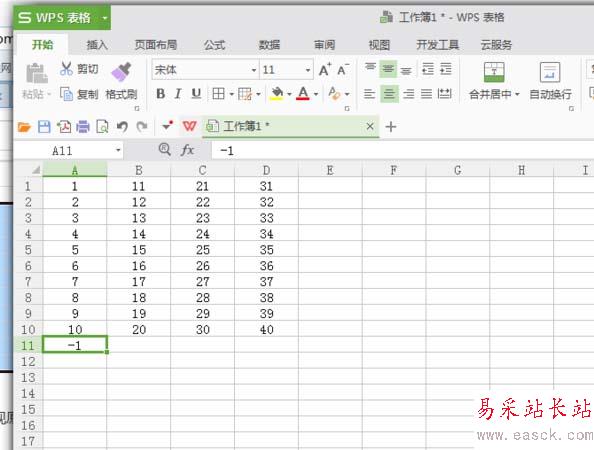Viewport: 594px width, 450px height.
Task: Toggle underline formatting
Action: (196, 94)
